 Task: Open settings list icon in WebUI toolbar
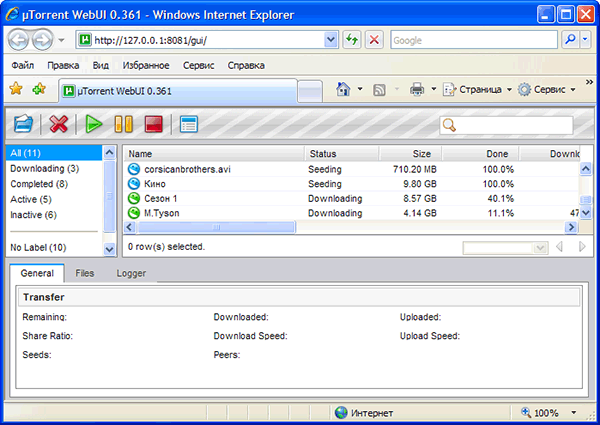coord(189,124)
